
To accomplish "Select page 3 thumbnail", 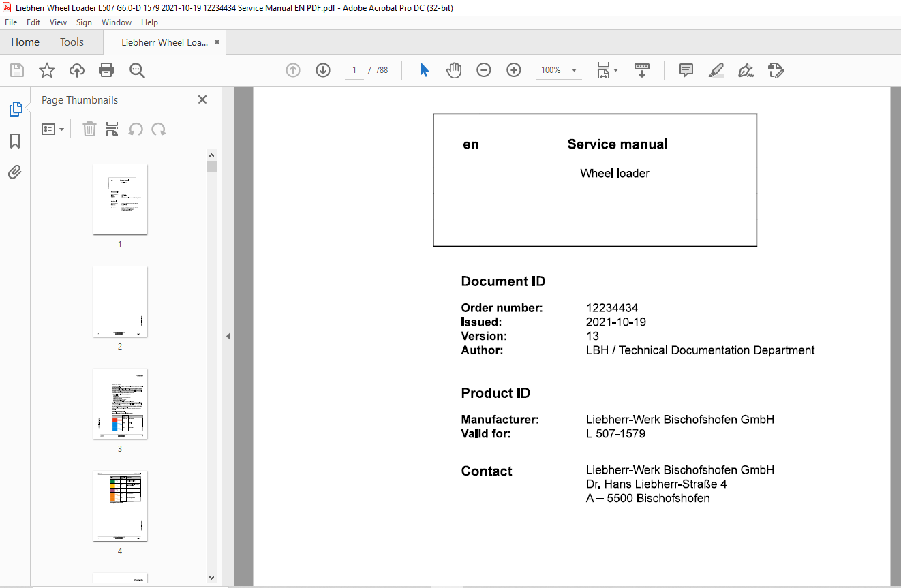I will [120, 403].
